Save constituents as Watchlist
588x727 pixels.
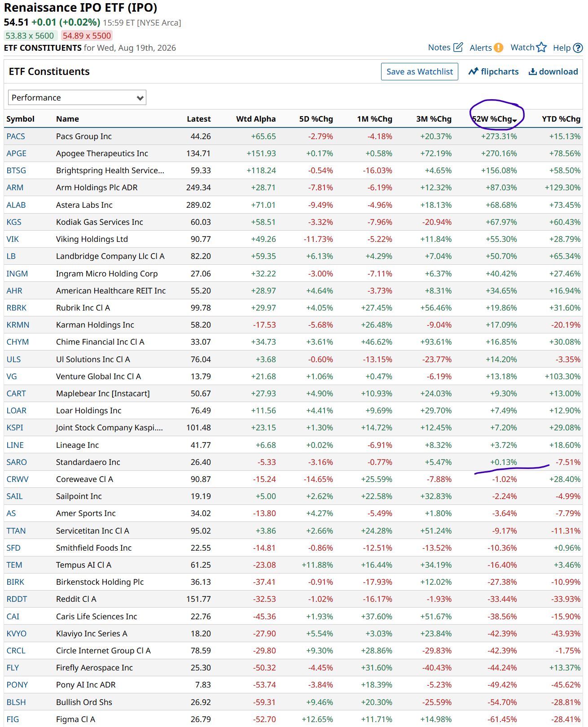click(x=419, y=71)
